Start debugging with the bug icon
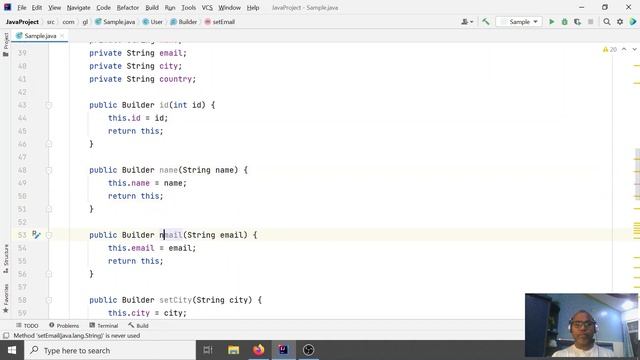The width and height of the screenshot is (640, 360). 564,22
